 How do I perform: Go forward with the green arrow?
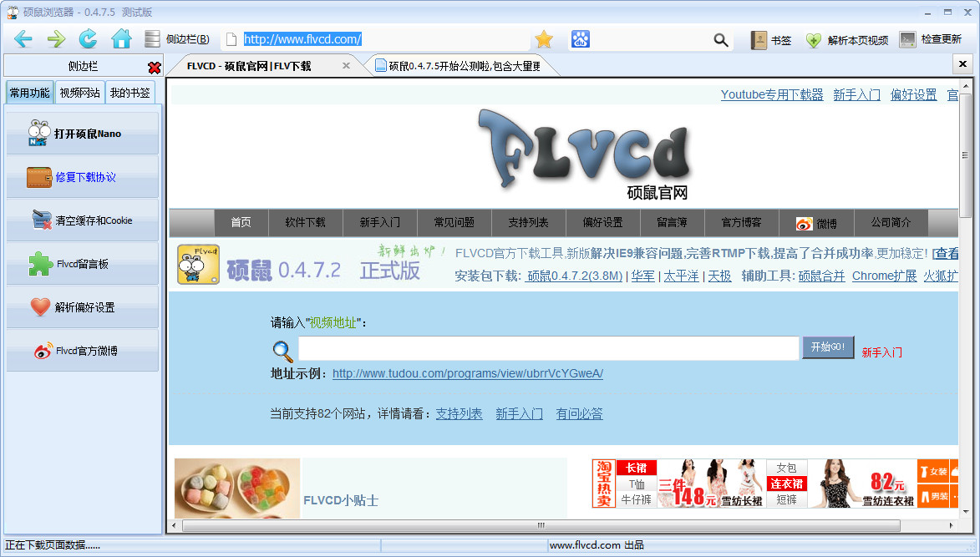point(56,39)
